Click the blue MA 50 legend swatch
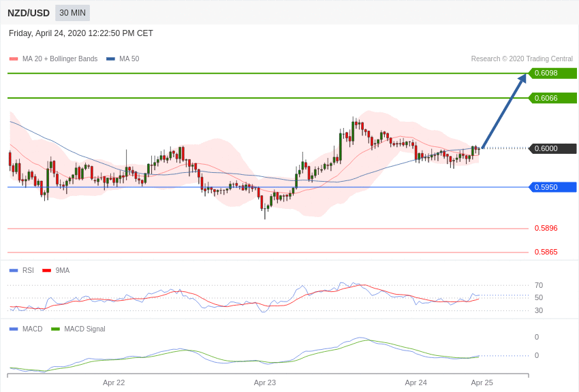 tap(110, 59)
